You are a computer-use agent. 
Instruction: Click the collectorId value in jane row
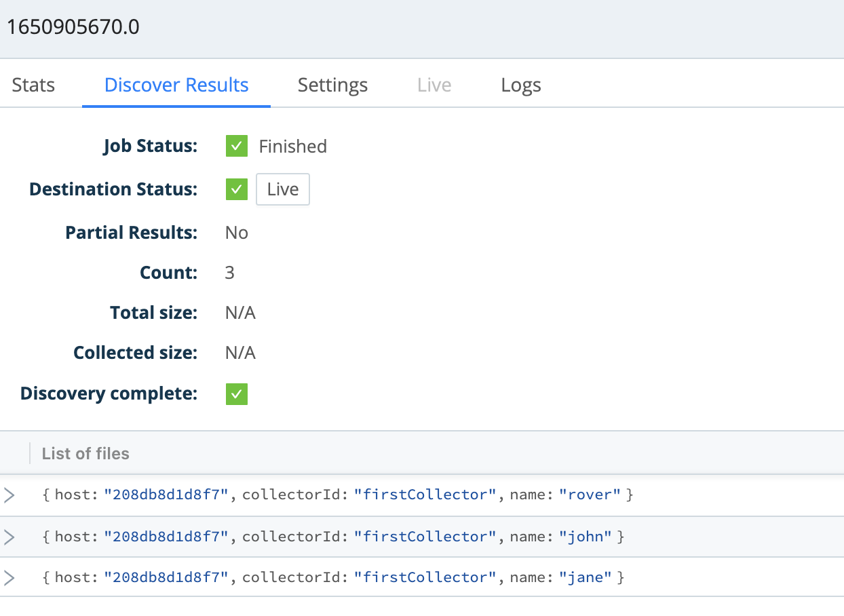pos(425,578)
